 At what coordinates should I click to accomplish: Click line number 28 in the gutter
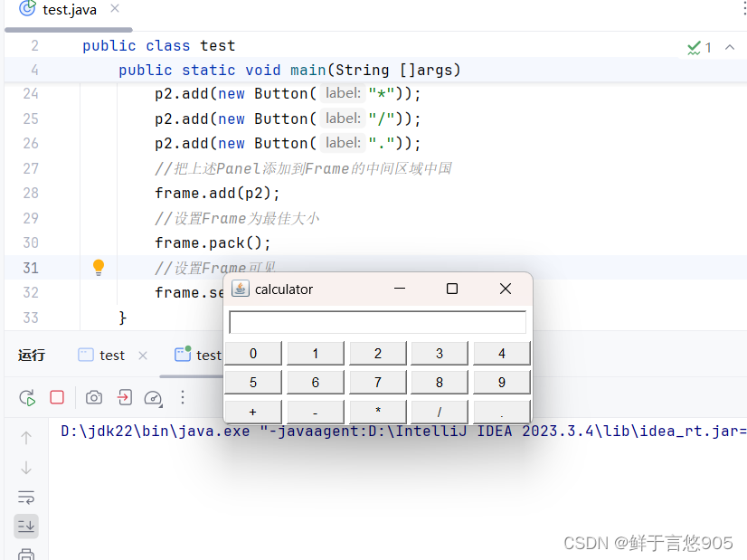31,193
